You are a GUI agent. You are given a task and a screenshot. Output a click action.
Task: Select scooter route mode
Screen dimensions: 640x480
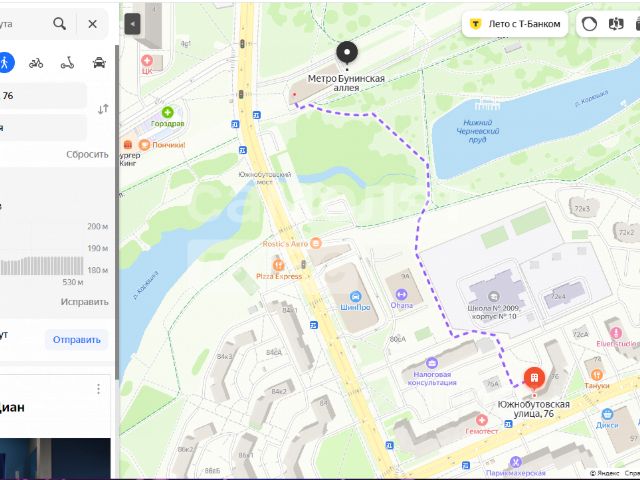[x=68, y=63]
